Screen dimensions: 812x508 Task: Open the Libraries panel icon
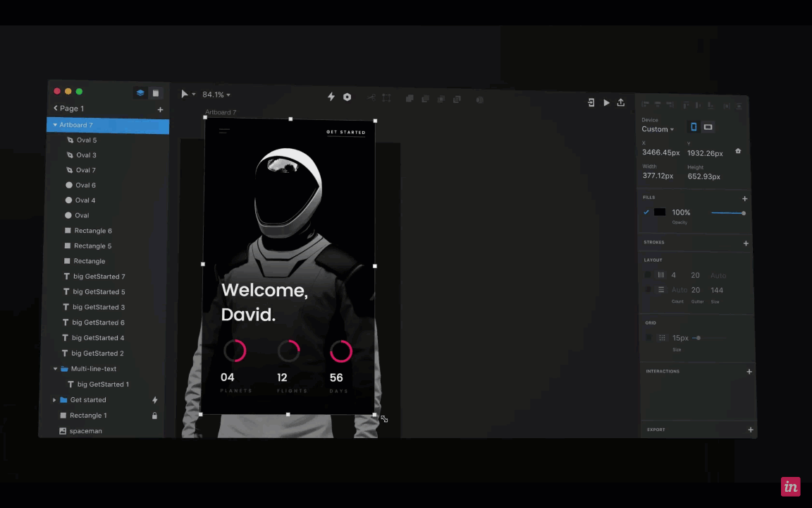[155, 93]
